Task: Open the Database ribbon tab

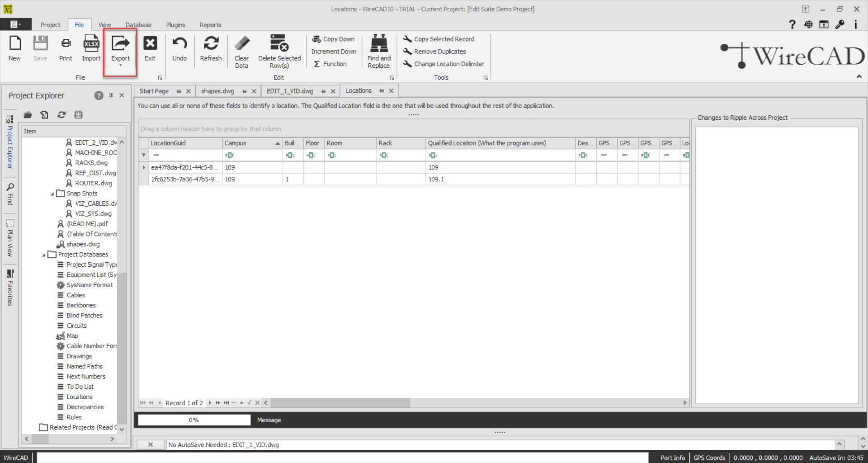Action: [138, 25]
